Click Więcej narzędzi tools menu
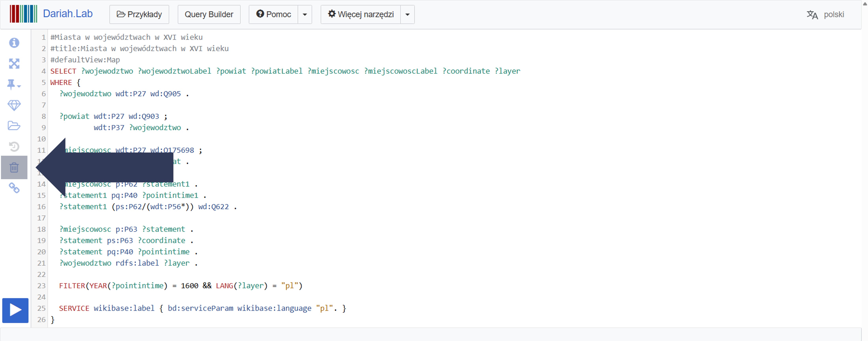Viewport: 868px width, 341px height. point(361,14)
